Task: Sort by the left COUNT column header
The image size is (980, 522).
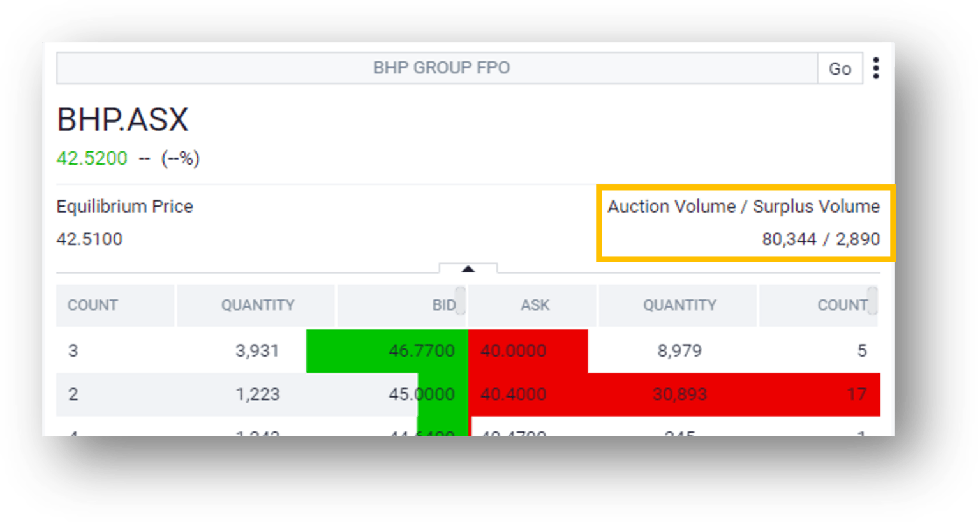Action: point(92,305)
